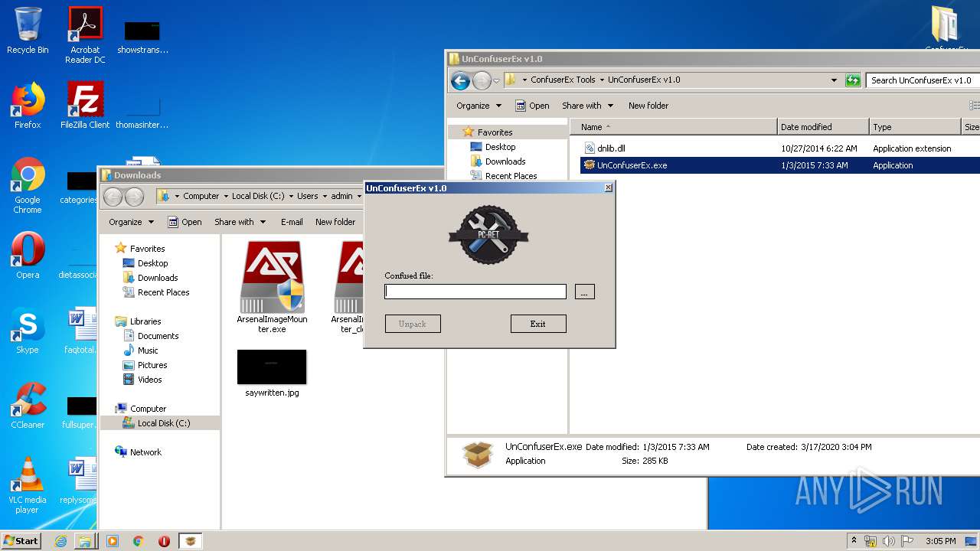Screen dimensions: 980x551
Task: Click the Confused file text field
Action: [x=475, y=292]
